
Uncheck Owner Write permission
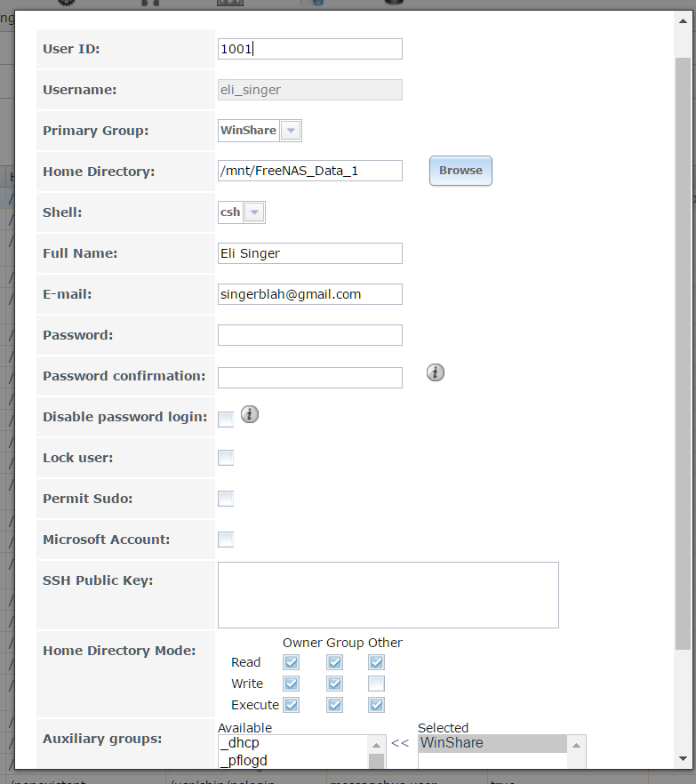click(x=291, y=684)
